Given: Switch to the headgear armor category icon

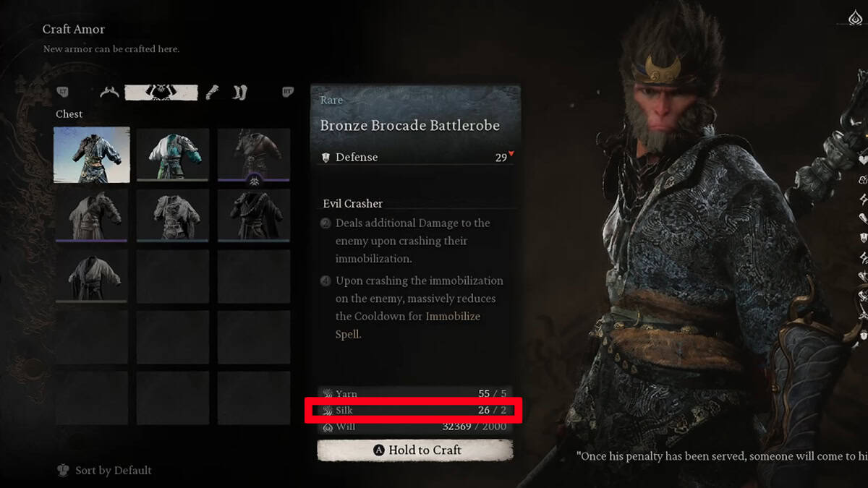Looking at the screenshot, I should click(110, 93).
